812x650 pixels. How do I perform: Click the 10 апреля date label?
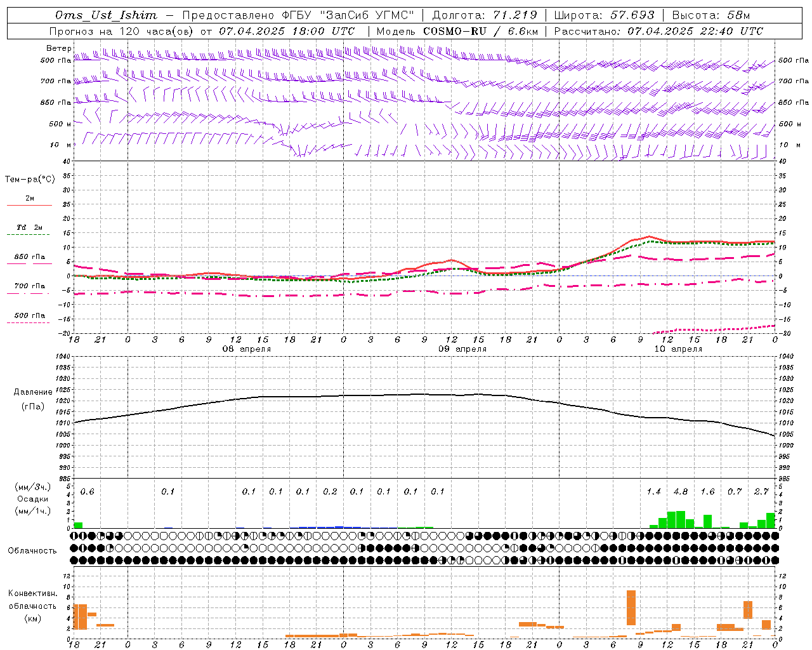pyautogui.click(x=678, y=349)
